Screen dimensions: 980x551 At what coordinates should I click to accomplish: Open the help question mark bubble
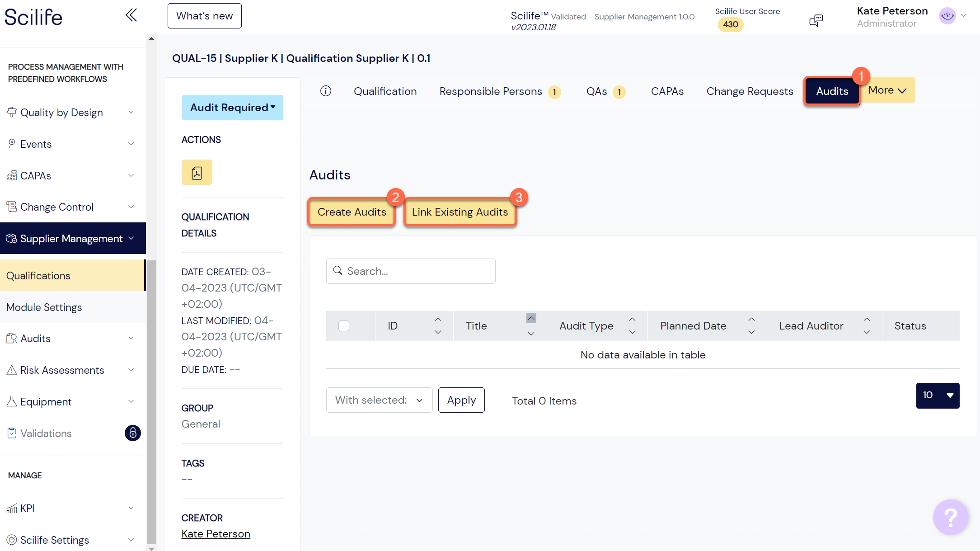click(951, 517)
